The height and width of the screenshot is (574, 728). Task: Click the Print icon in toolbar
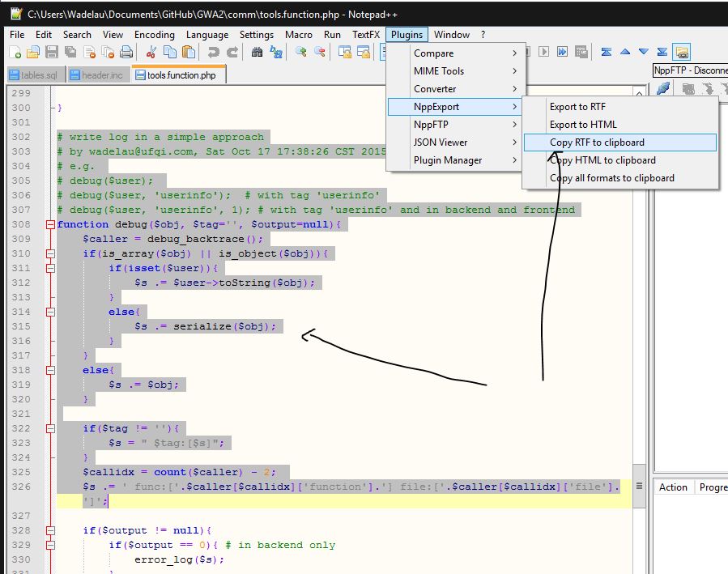pos(126,52)
